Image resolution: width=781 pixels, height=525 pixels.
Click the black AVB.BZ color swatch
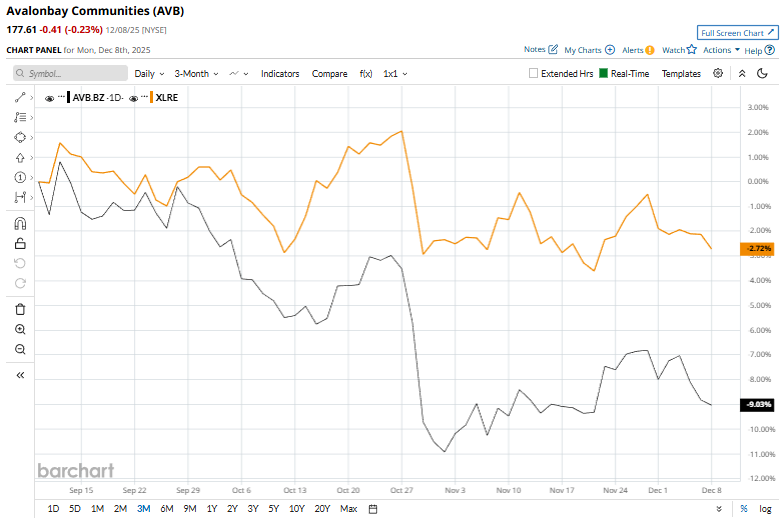(x=69, y=97)
